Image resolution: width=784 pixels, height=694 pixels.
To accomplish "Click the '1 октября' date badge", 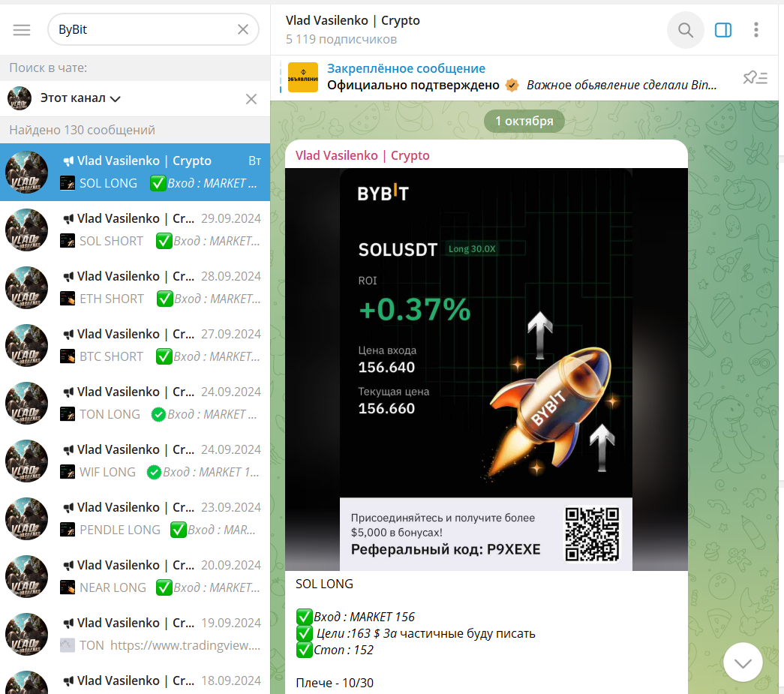I will (x=524, y=121).
